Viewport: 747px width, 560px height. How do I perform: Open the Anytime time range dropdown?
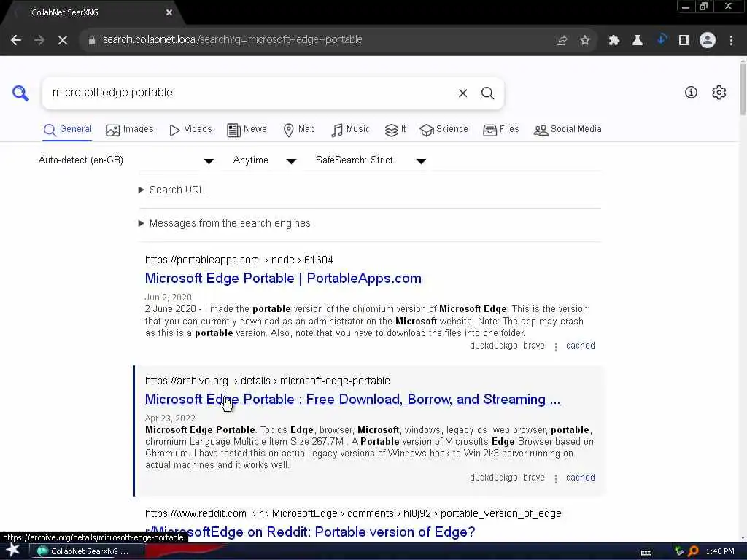(264, 160)
